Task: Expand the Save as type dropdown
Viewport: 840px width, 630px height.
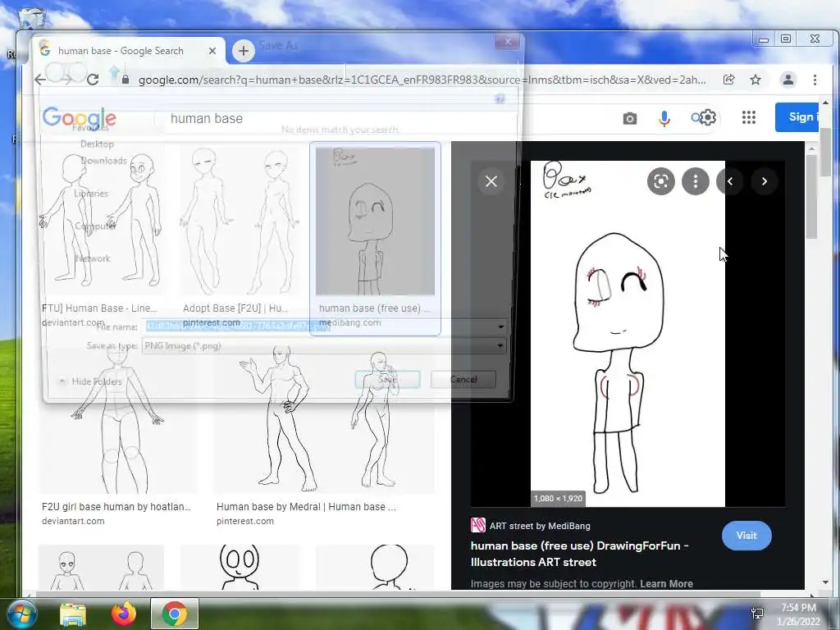Action: [500, 346]
